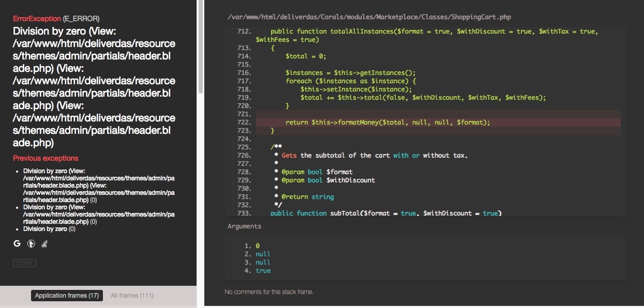Click highlighted line 722 return statement
644x308 pixels.
point(387,122)
